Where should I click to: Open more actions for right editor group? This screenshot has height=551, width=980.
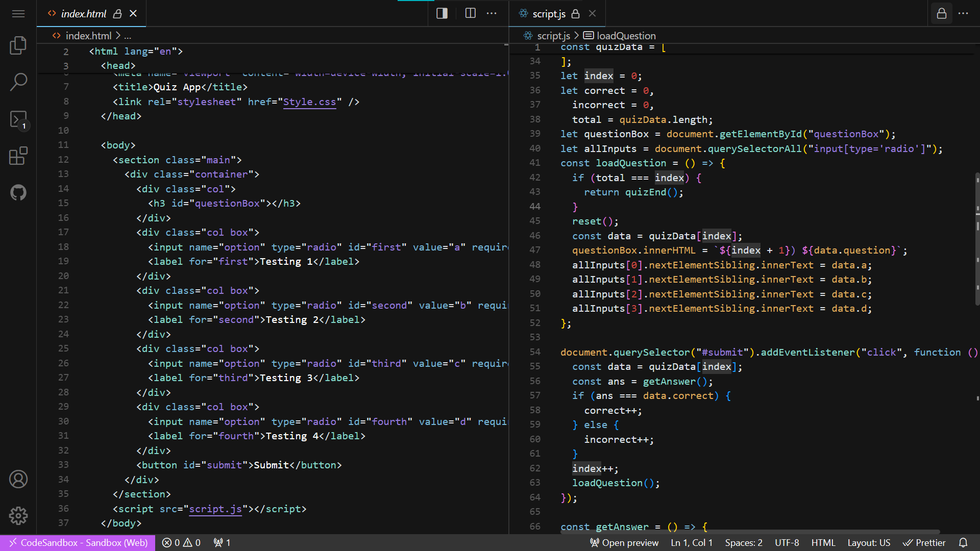tap(963, 13)
